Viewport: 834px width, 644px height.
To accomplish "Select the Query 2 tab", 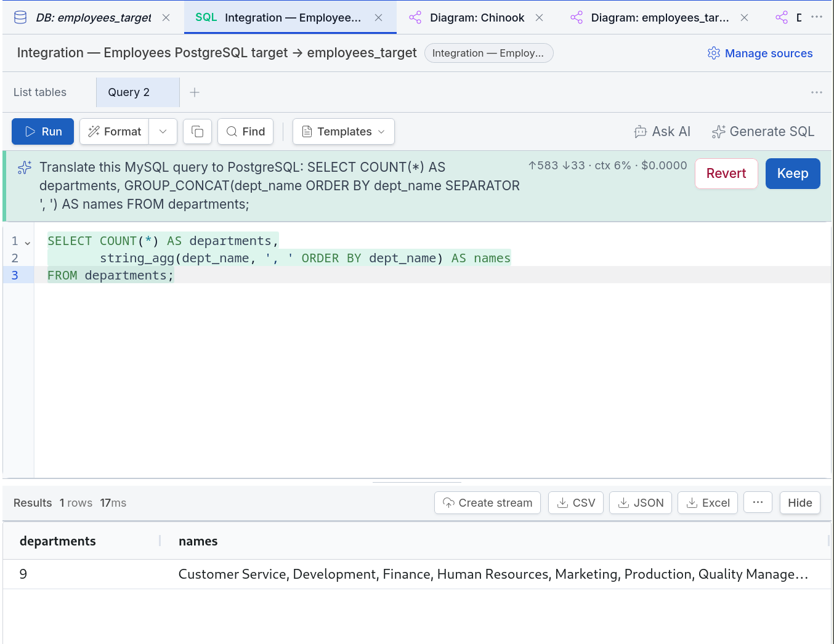I will (x=138, y=92).
